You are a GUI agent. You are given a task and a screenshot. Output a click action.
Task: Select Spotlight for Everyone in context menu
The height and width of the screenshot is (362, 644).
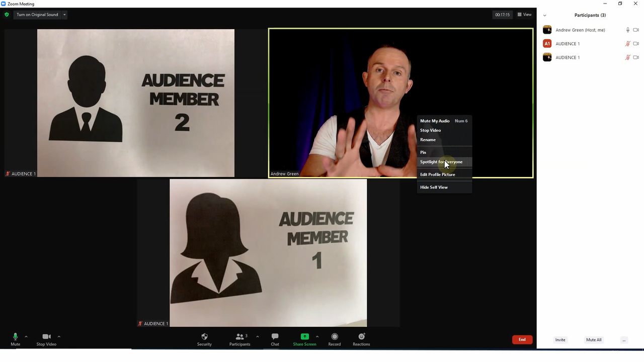point(441,162)
